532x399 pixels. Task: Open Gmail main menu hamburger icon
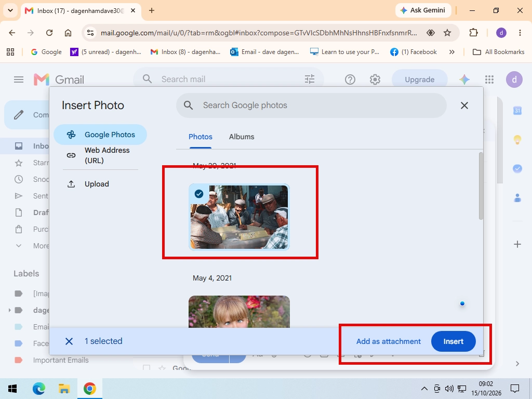tap(19, 79)
